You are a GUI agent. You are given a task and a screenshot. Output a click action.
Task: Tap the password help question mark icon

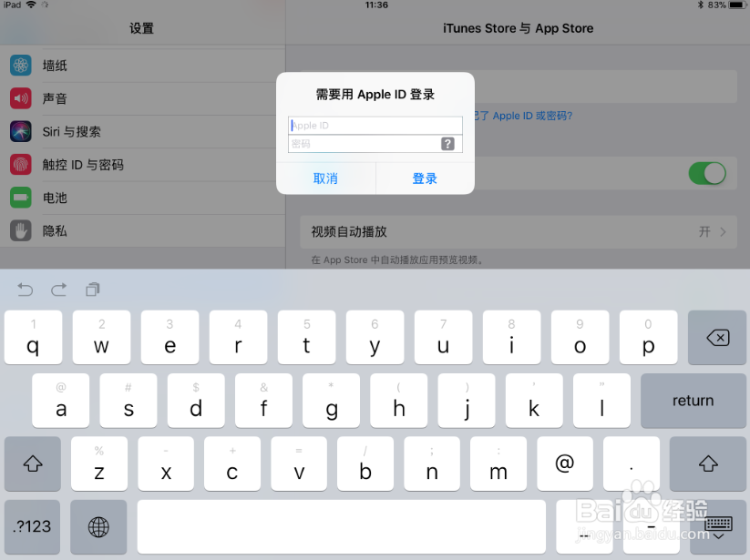pos(447,144)
